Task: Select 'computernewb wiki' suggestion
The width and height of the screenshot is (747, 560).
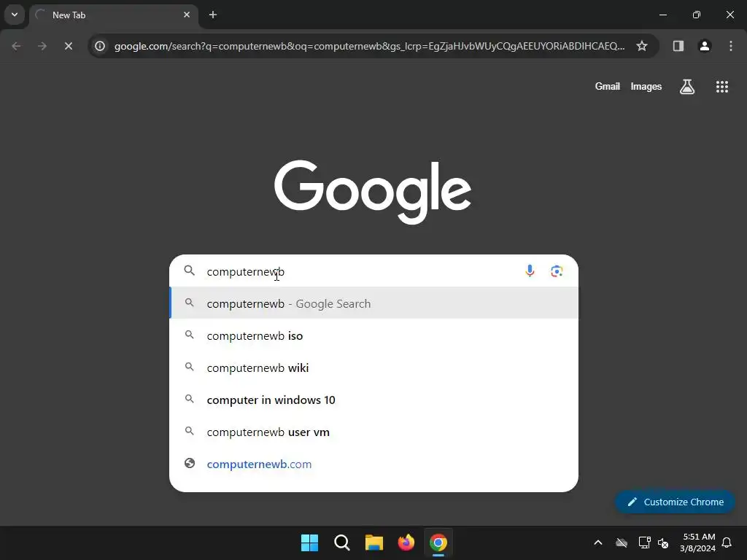Action: (x=374, y=367)
